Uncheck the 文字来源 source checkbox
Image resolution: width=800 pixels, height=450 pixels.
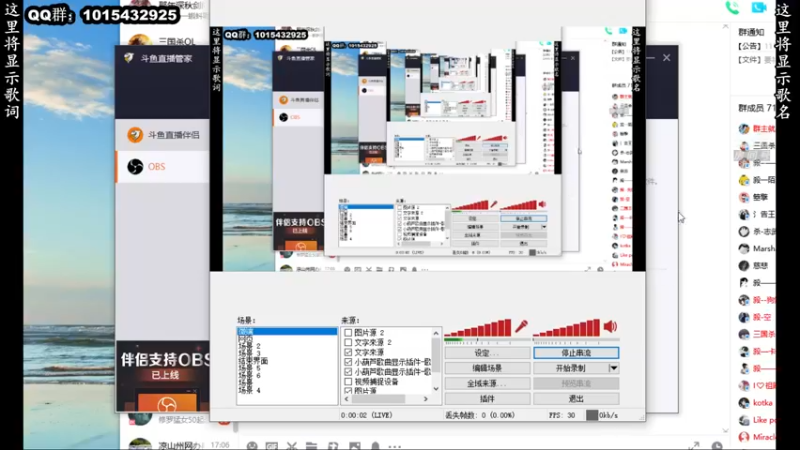348,352
